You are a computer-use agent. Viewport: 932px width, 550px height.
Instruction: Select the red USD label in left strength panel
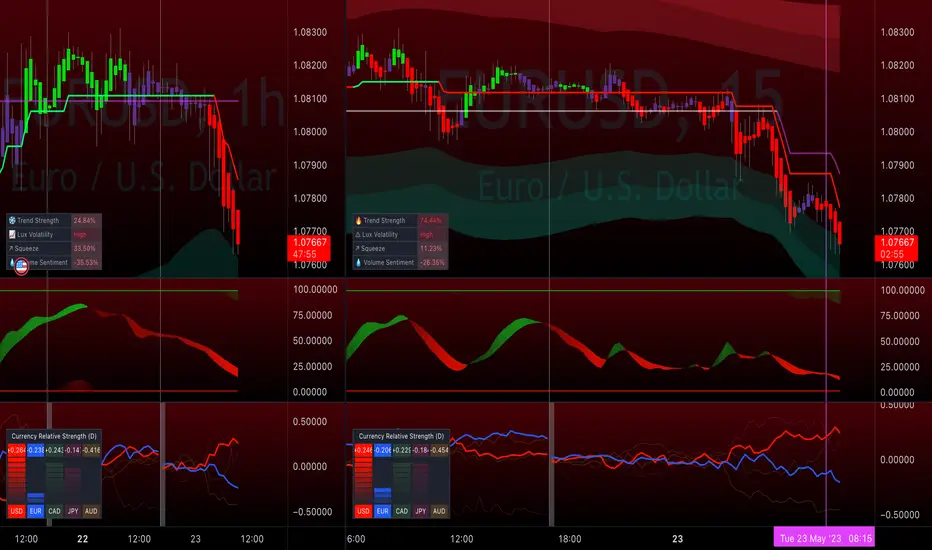17,511
